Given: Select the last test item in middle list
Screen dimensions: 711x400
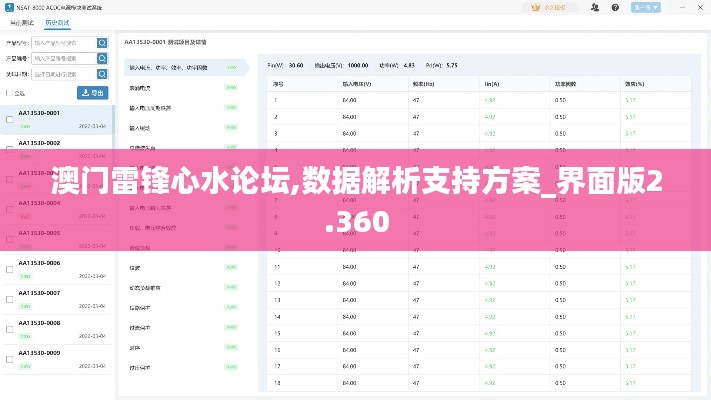Looking at the screenshot, I should point(184,367).
